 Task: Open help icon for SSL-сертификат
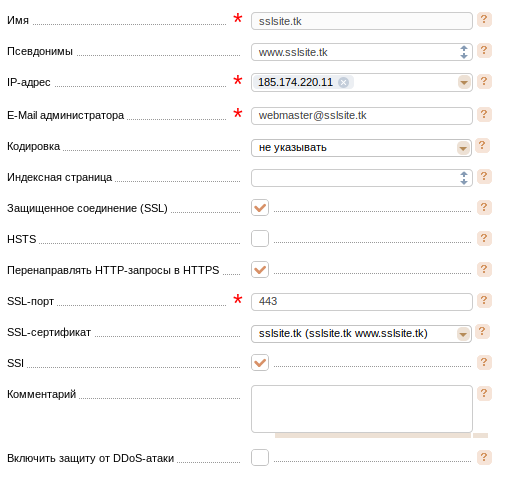(x=482, y=331)
